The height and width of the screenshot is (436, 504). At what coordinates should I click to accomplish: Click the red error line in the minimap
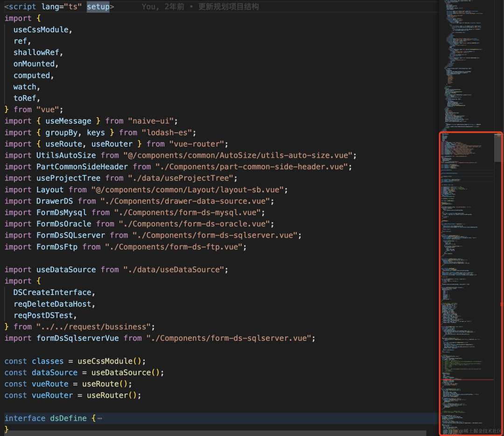click(468, 380)
